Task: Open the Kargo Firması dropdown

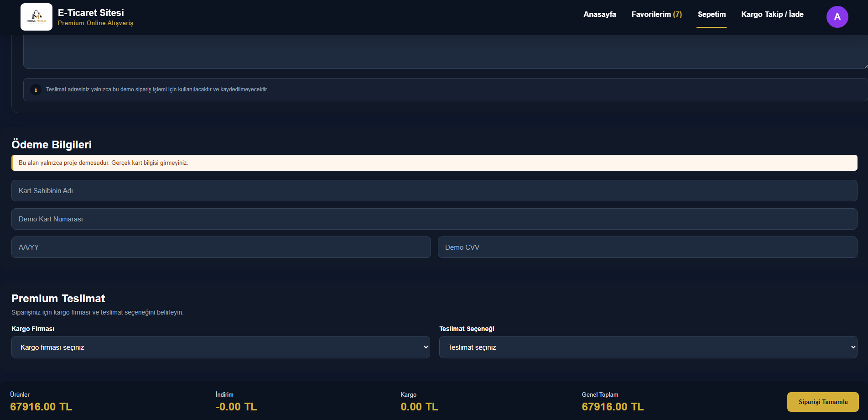Action: (x=220, y=347)
